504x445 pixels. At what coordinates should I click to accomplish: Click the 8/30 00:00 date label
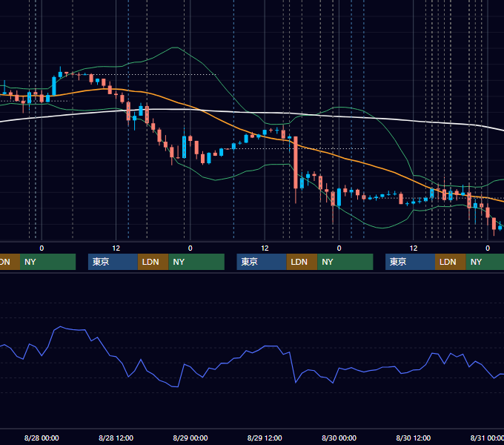click(x=339, y=438)
